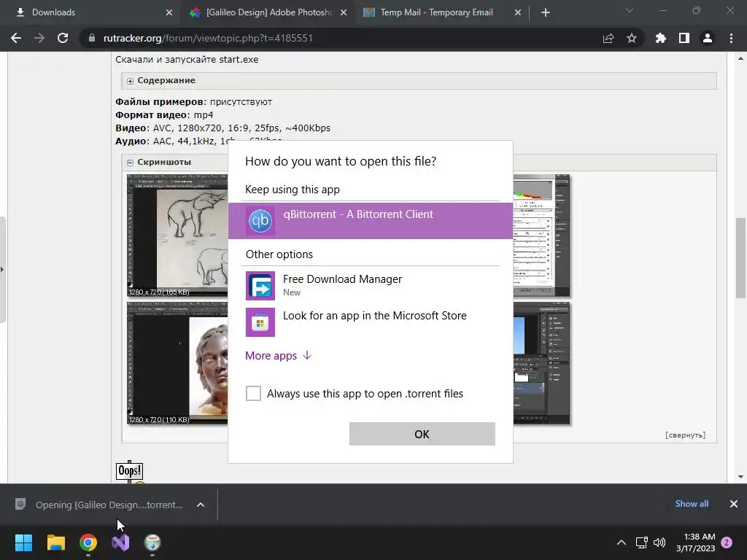The width and height of the screenshot is (747, 560).
Task: Open the sculpted head screenshot thumbnail
Action: pyautogui.click(x=177, y=363)
